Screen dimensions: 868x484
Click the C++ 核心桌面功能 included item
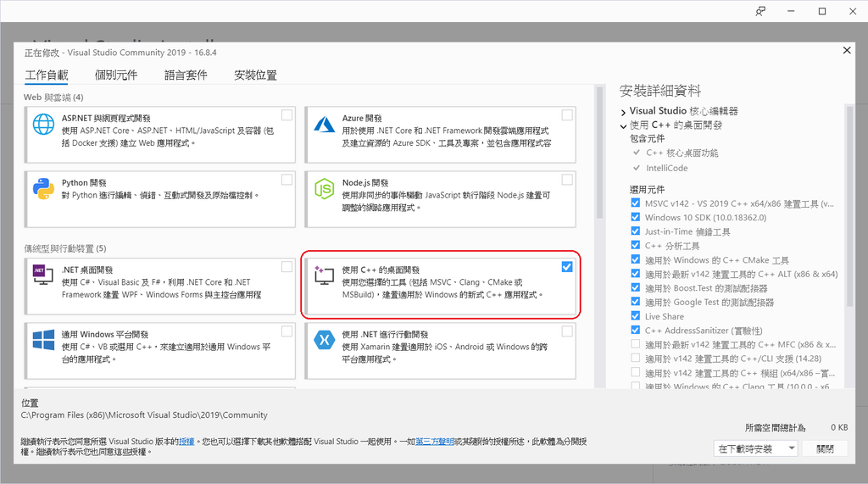click(682, 153)
